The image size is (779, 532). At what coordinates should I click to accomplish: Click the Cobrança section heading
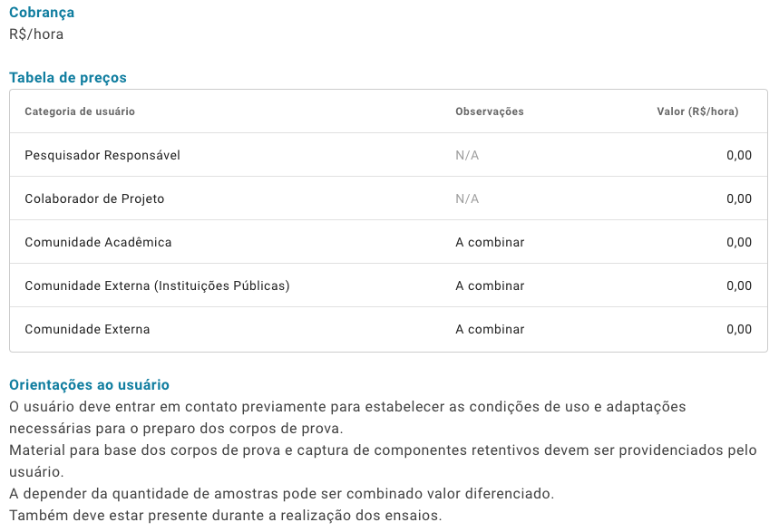[x=42, y=13]
